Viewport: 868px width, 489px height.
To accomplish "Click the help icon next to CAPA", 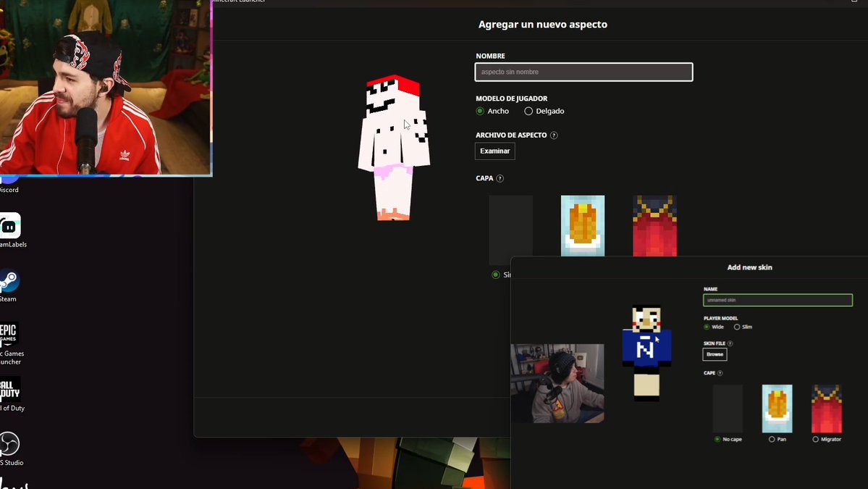I will pyautogui.click(x=500, y=178).
